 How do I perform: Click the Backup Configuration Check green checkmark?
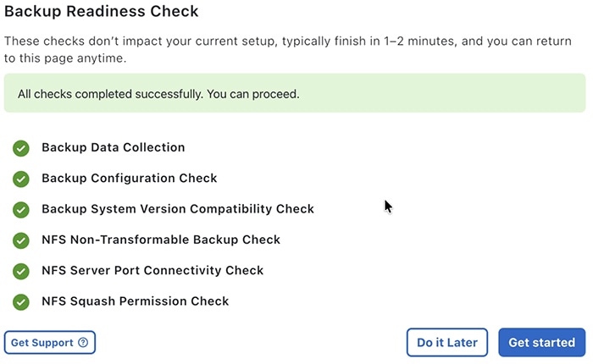click(x=21, y=179)
